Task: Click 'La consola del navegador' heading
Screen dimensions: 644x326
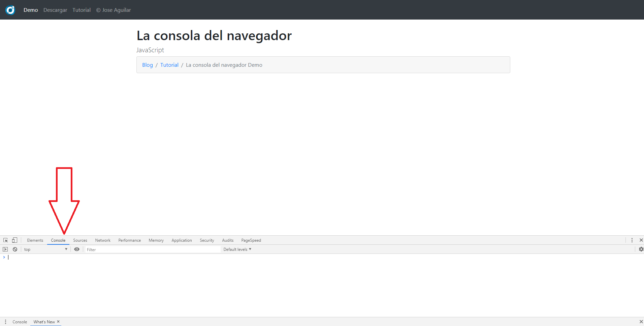Action: click(214, 35)
